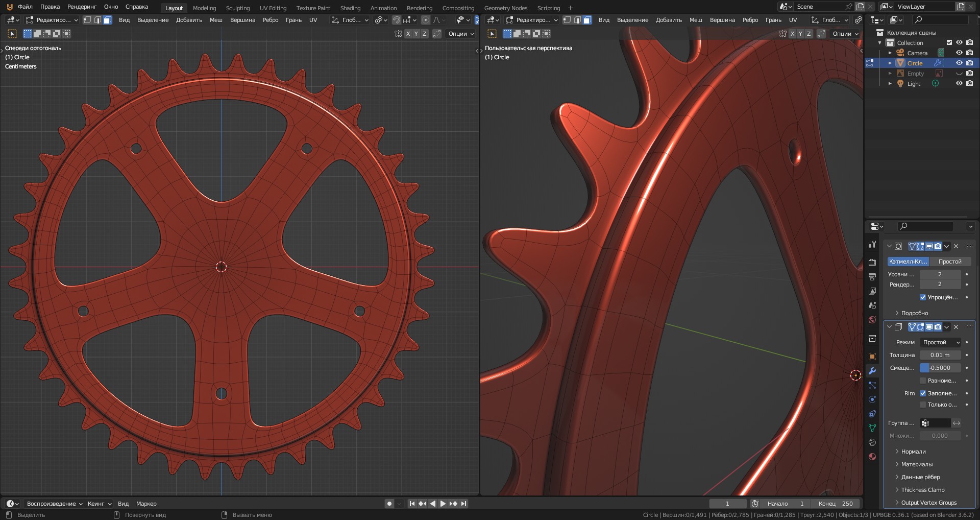Open the Material properties tab
This screenshot has height=520, width=980.
coord(872,457)
